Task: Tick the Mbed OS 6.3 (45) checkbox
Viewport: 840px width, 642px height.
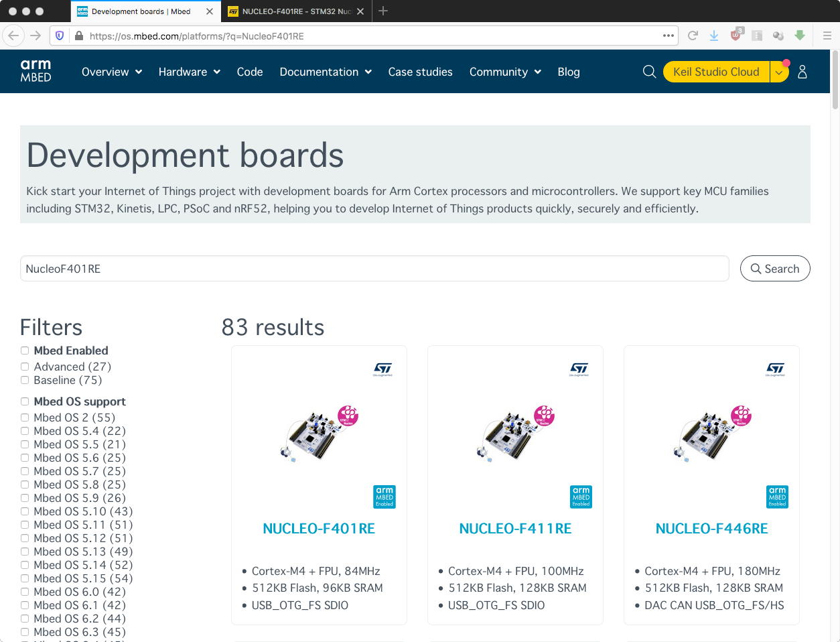Action: point(25,632)
